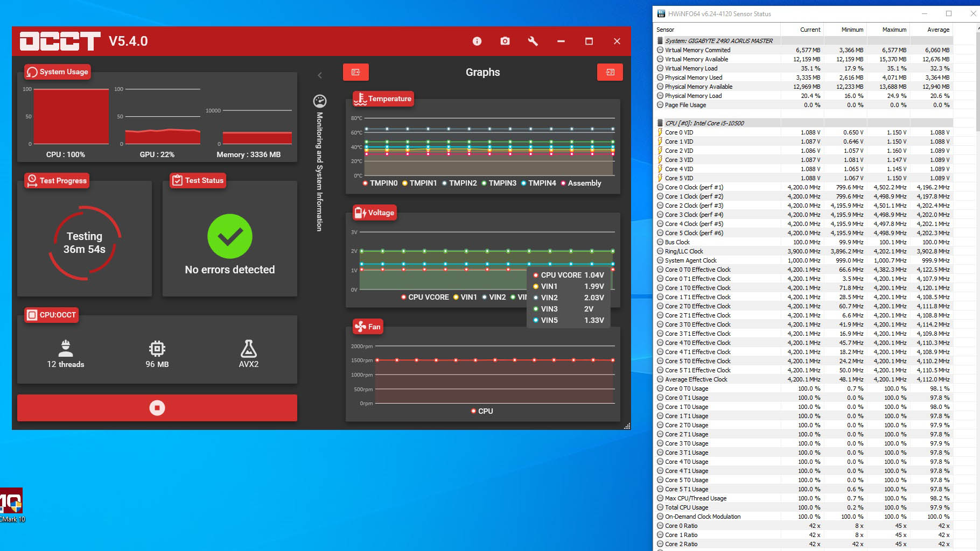Click the Test Status clipboard icon
Screen dimensions: 980x551
[177, 180]
